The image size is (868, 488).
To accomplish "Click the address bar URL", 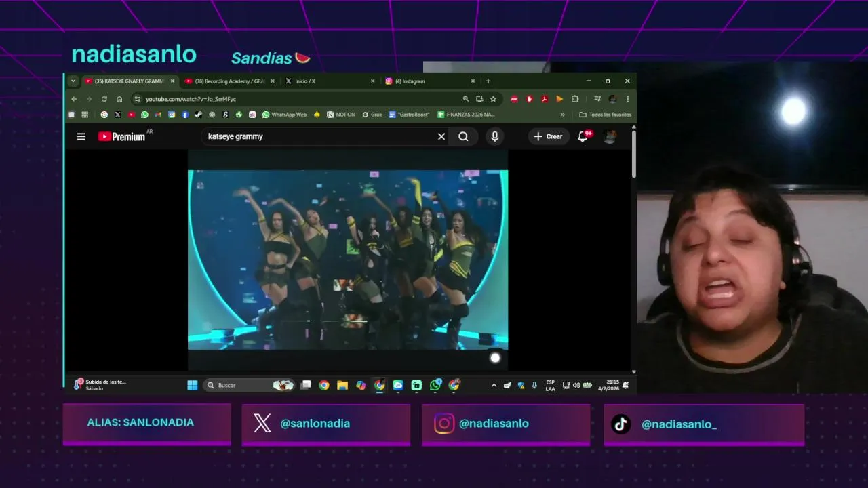I will pos(191,99).
